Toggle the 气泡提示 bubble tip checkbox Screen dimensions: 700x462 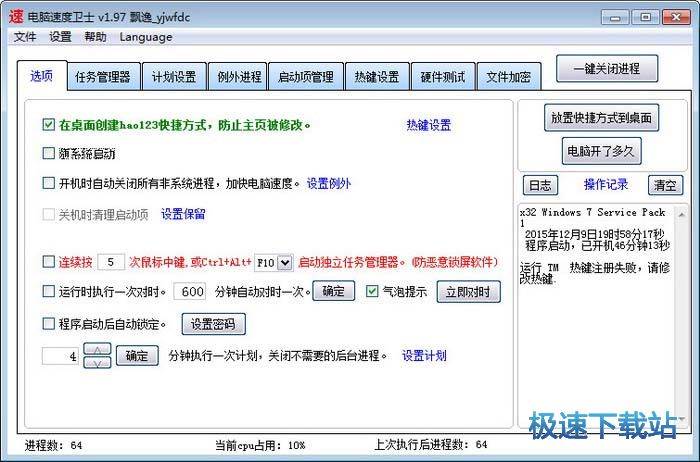pos(372,292)
